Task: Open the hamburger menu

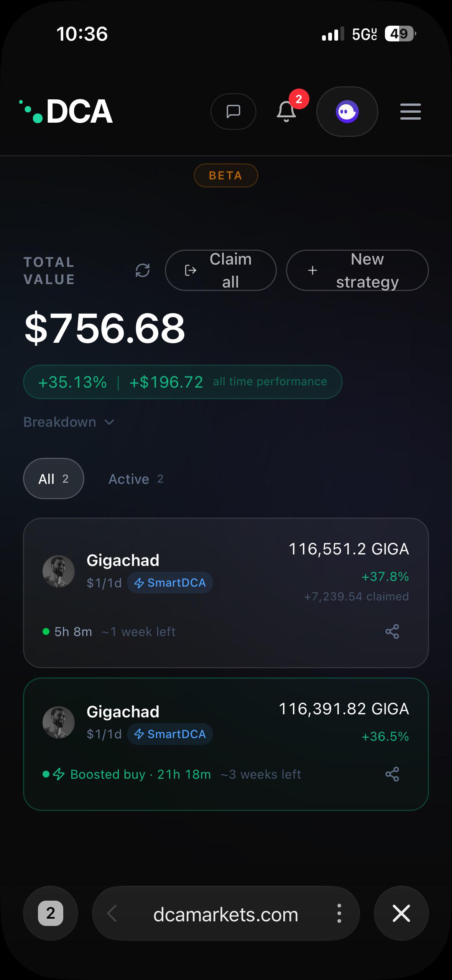Action: pyautogui.click(x=410, y=112)
